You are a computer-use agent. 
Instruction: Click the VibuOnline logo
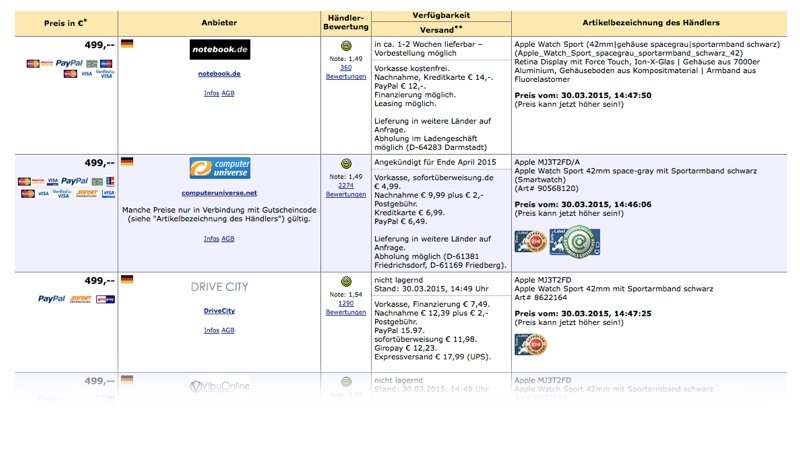[220, 386]
